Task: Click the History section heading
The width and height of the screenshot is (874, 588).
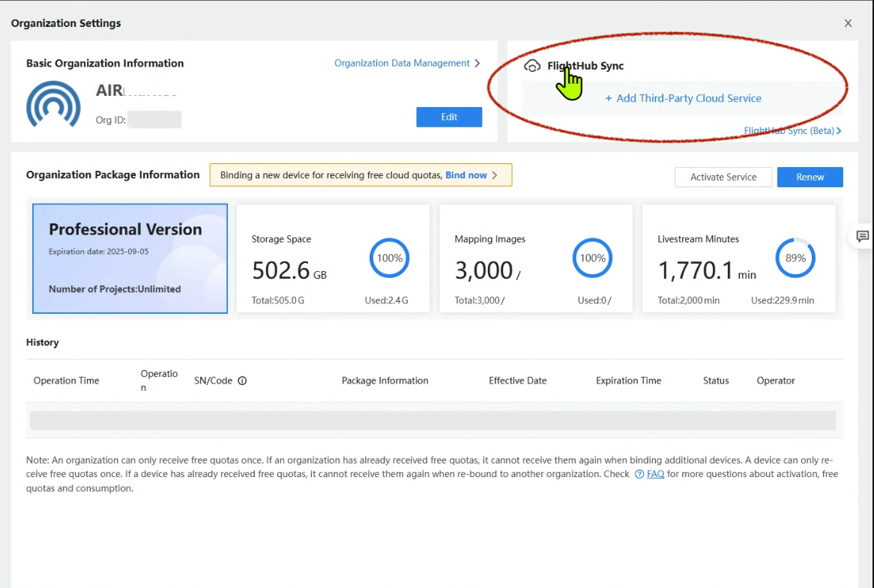Action: 43,342
